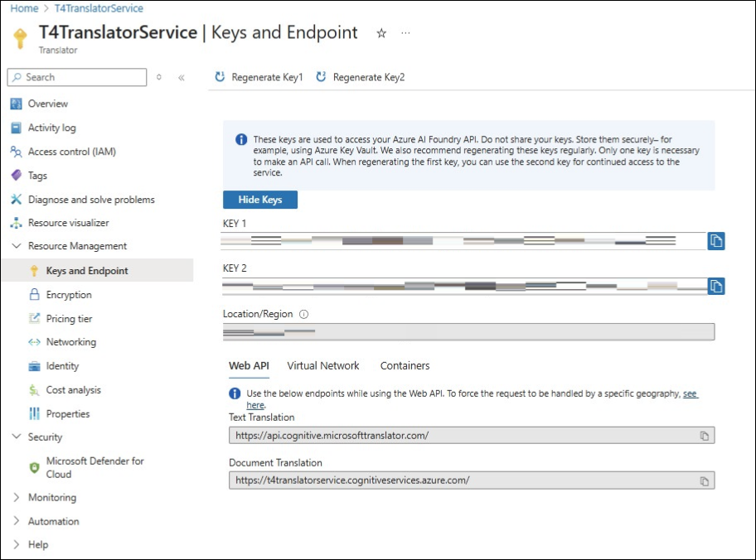Image resolution: width=756 pixels, height=560 pixels.
Task: Open T4TranslatorService breadcrumb link
Action: pyautogui.click(x=99, y=8)
